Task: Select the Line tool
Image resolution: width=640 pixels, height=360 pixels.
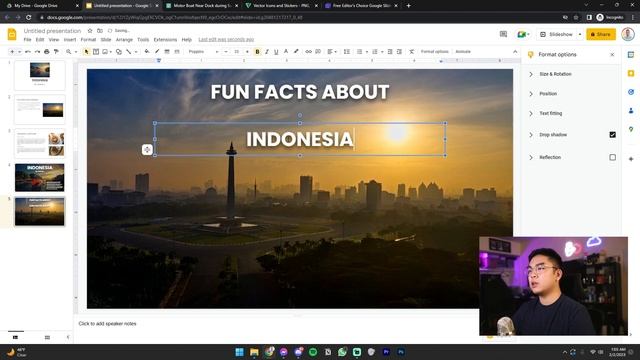Action: coord(129,52)
